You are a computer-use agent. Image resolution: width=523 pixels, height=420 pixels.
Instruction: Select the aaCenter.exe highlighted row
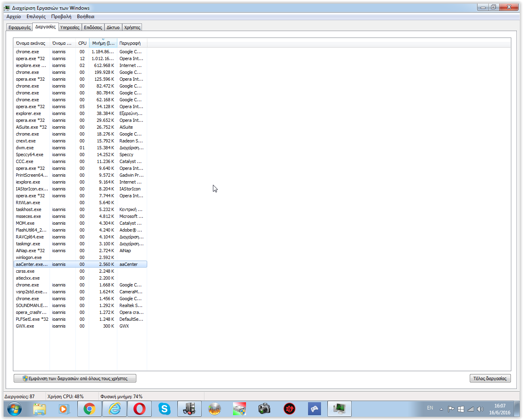coord(80,264)
